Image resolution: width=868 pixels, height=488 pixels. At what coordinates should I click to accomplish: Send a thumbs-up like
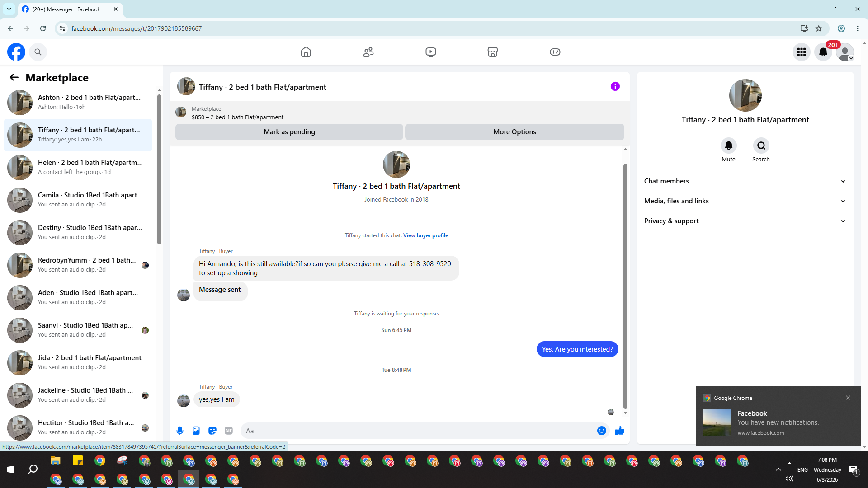coord(620,431)
